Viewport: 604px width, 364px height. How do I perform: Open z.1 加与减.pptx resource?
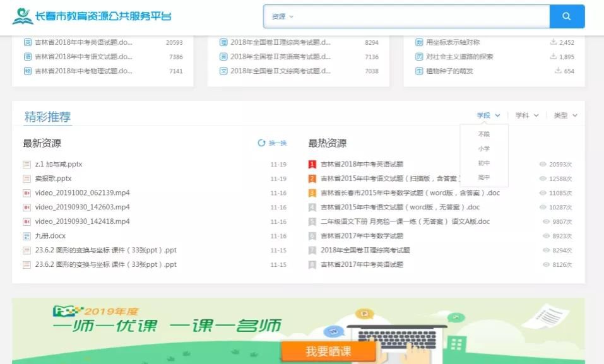click(x=59, y=165)
